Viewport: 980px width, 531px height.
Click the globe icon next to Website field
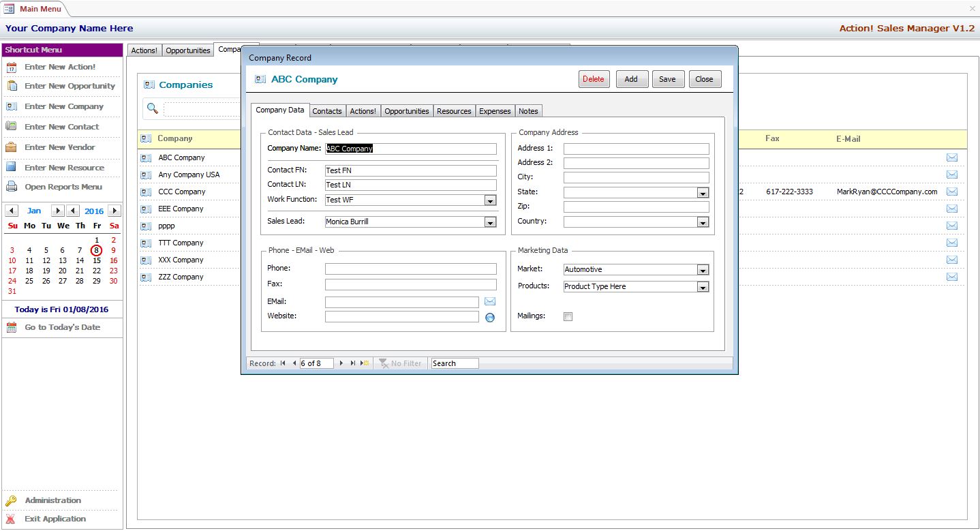[x=489, y=317]
